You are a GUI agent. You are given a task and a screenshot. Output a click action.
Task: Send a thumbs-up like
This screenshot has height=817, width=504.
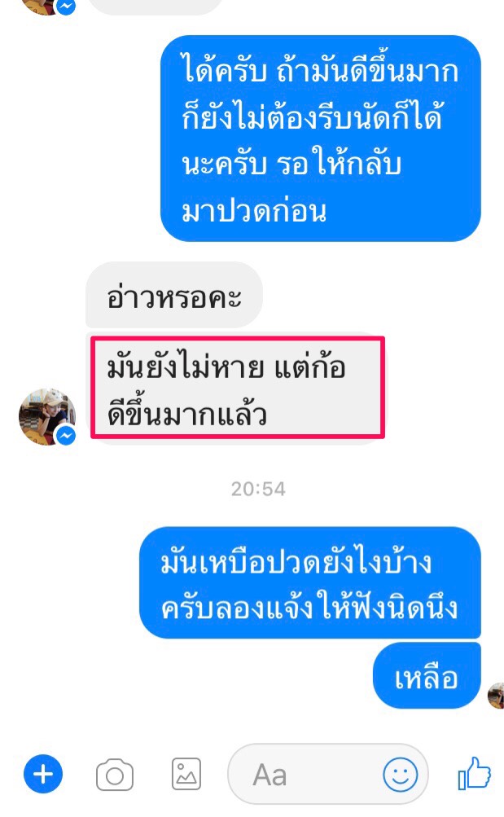point(475,773)
